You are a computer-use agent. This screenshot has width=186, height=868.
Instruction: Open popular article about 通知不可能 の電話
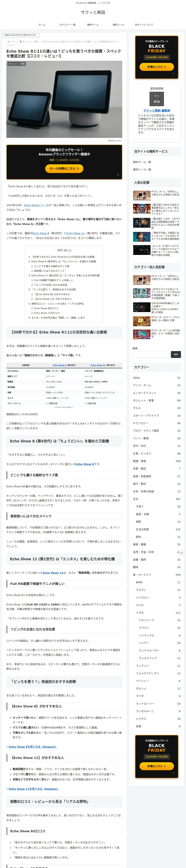pyautogui.click(x=157, y=236)
